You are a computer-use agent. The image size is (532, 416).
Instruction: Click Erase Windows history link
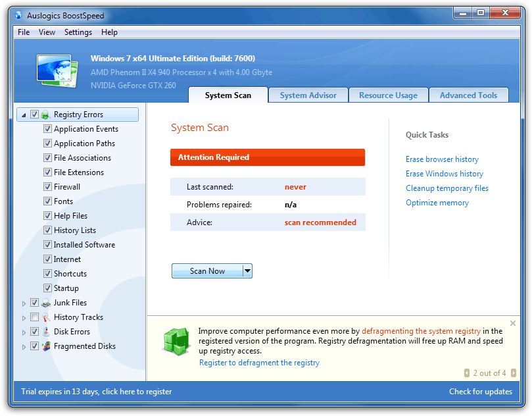pos(445,174)
